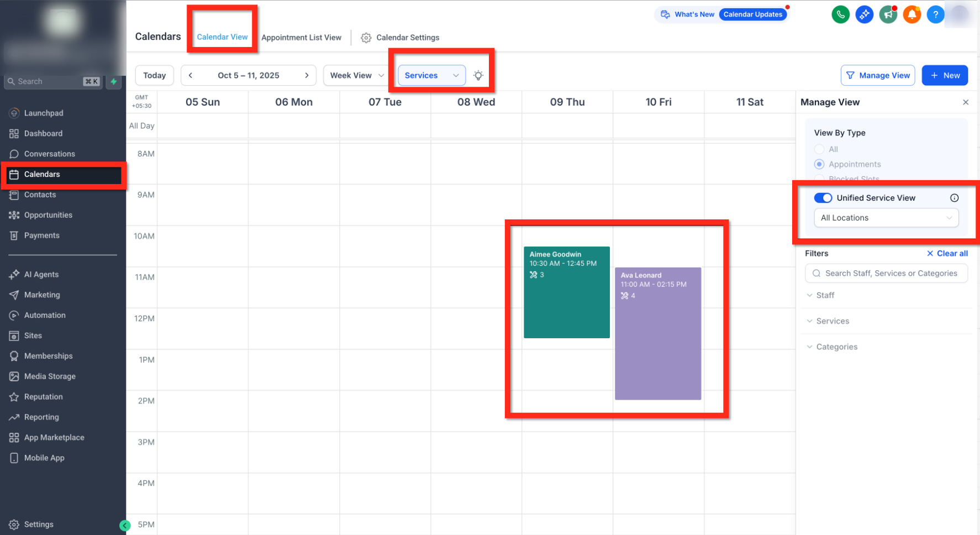Open the All Locations dropdown
Screen dimensions: 980x535
[x=886, y=218]
